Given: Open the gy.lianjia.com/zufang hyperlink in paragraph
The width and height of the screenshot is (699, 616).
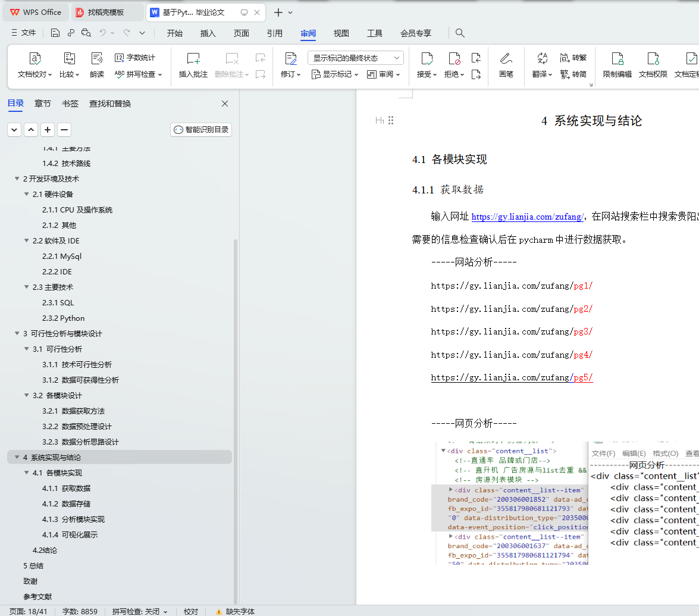Looking at the screenshot, I should tap(527, 217).
